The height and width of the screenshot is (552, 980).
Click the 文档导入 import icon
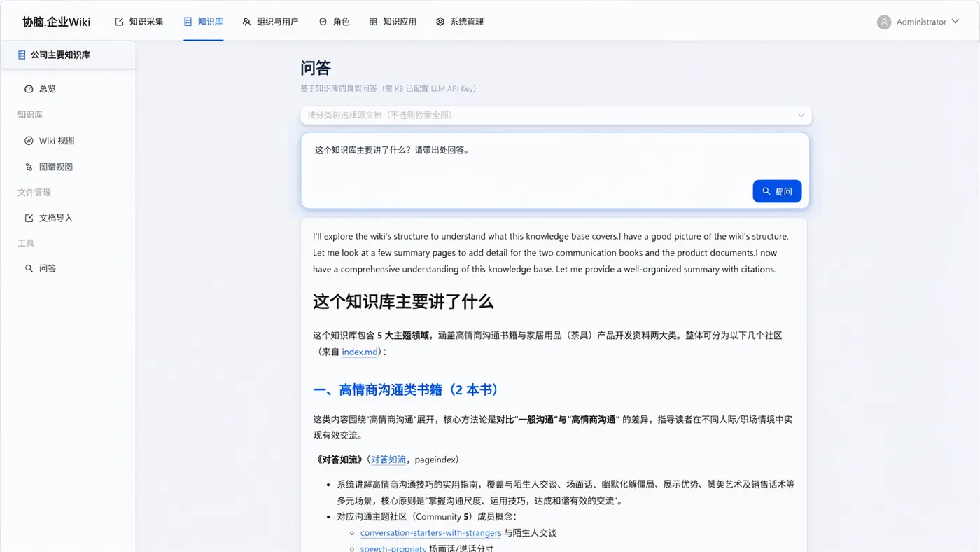(29, 218)
